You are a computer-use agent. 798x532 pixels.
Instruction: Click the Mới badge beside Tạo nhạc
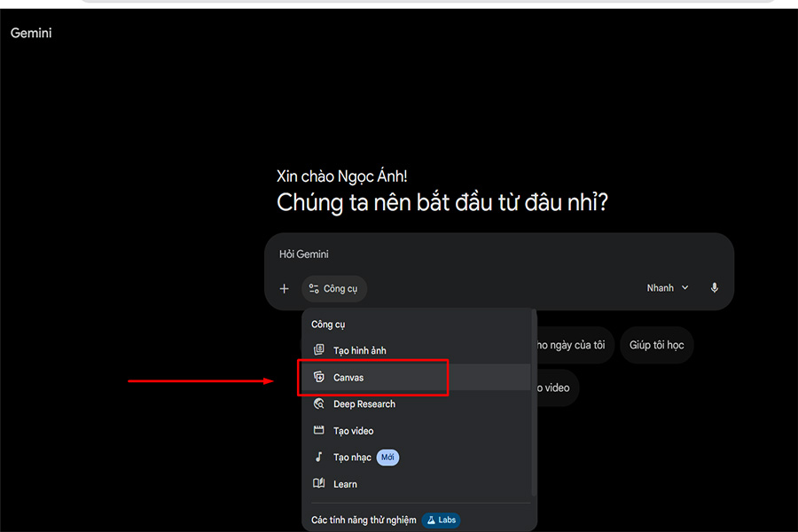[387, 458]
